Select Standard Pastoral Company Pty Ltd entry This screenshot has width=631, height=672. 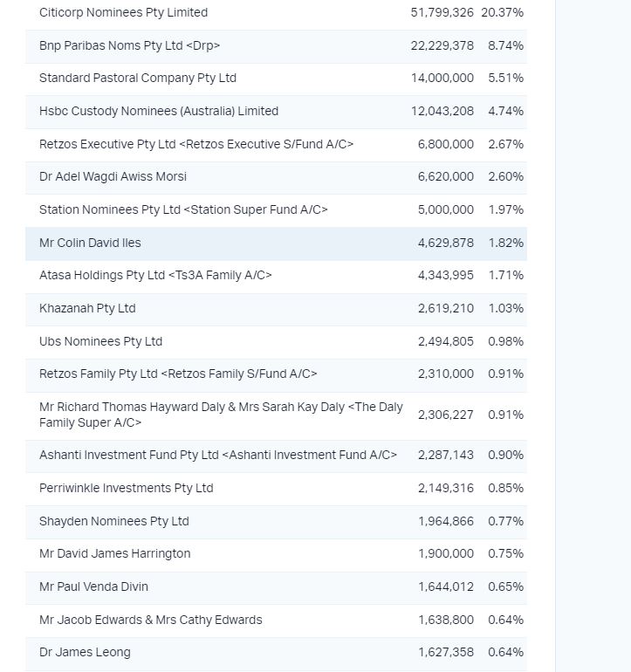276,78
